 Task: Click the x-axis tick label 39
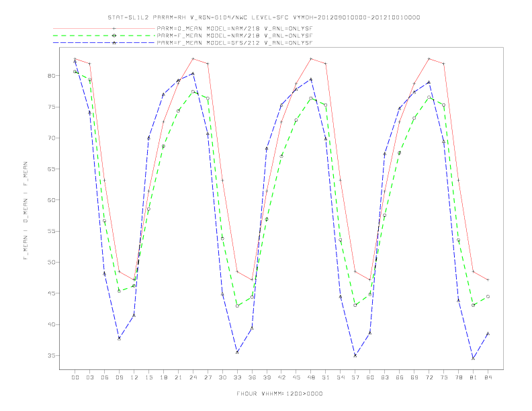point(267,377)
